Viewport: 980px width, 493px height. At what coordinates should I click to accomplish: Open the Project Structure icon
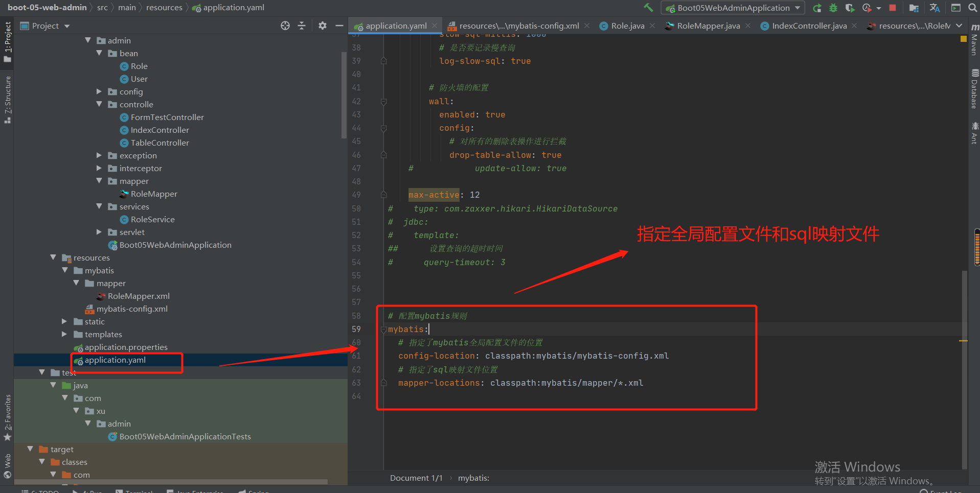coord(914,8)
